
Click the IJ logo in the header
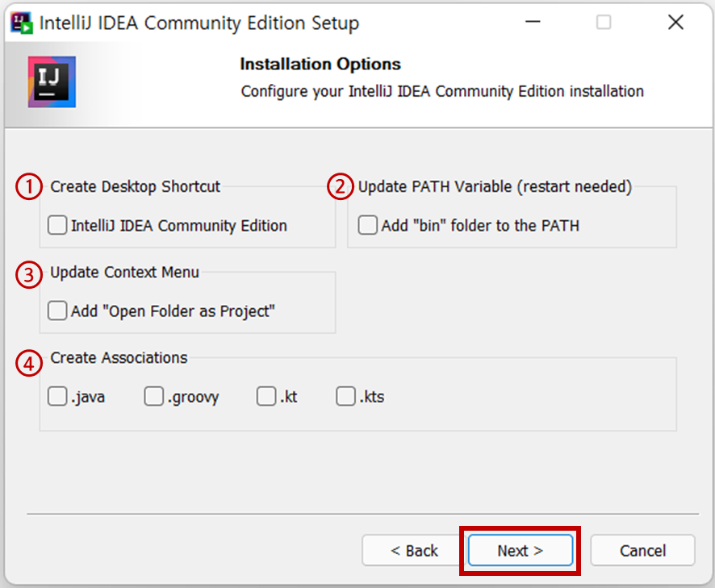pyautogui.click(x=52, y=82)
